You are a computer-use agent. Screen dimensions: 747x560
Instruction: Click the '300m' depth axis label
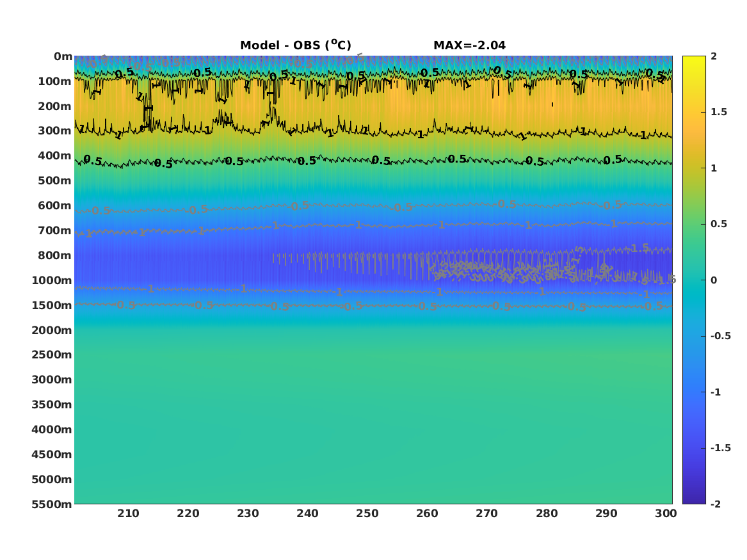click(x=55, y=131)
